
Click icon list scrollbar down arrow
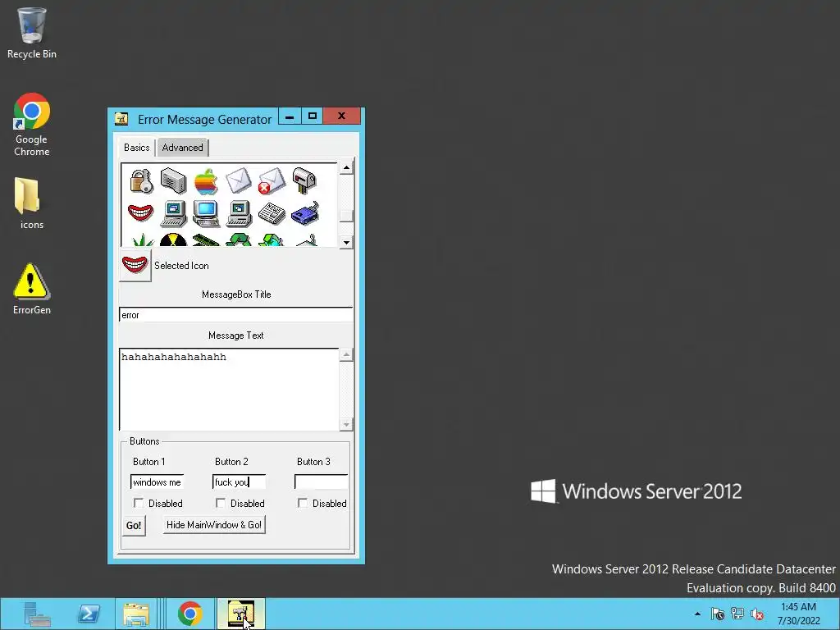pos(346,242)
